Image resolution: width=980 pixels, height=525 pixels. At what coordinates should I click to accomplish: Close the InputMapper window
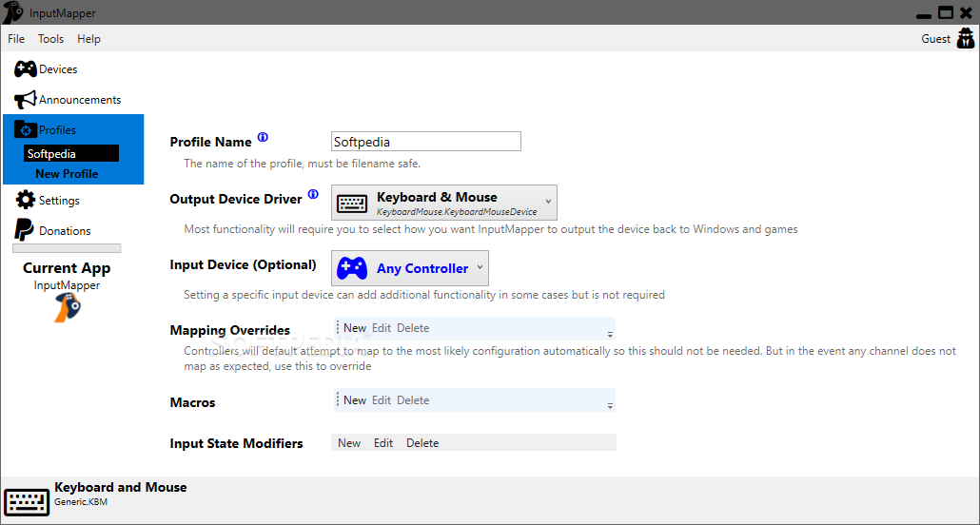[966, 12]
